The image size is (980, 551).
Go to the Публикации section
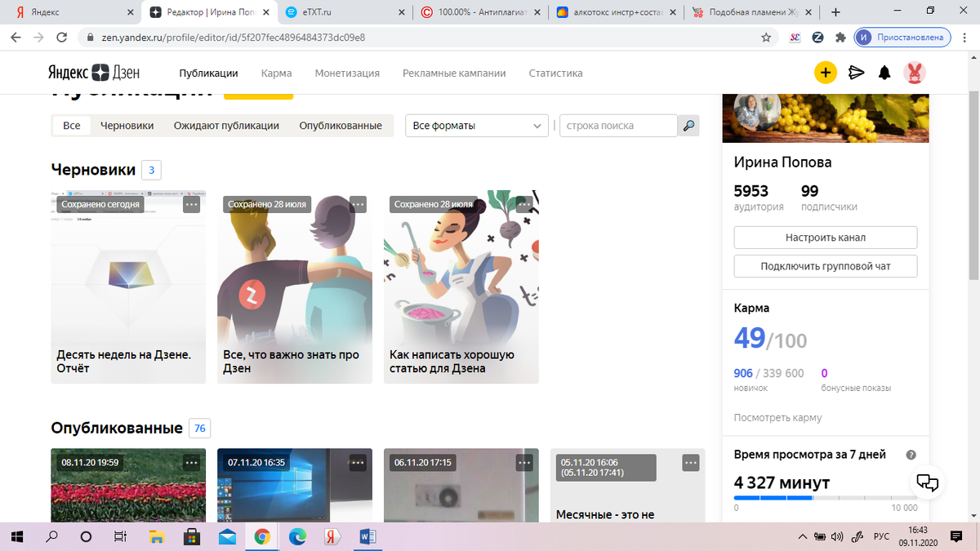coord(208,73)
